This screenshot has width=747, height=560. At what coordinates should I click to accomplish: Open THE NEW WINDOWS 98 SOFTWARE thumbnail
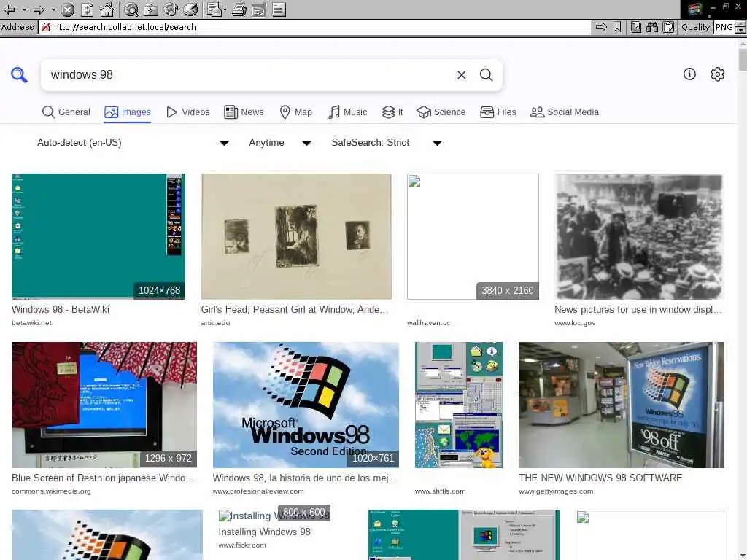[622, 405]
